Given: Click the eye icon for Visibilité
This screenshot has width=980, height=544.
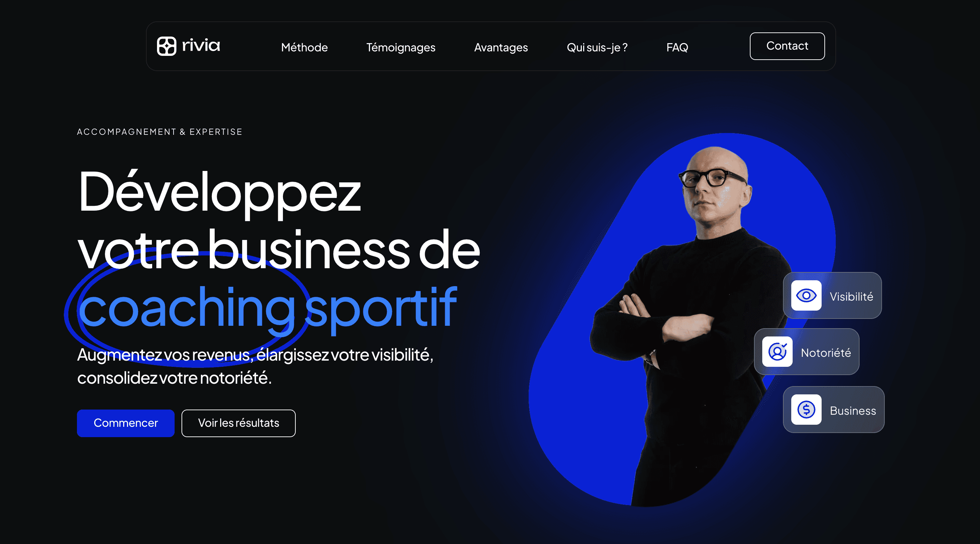Looking at the screenshot, I should (806, 295).
